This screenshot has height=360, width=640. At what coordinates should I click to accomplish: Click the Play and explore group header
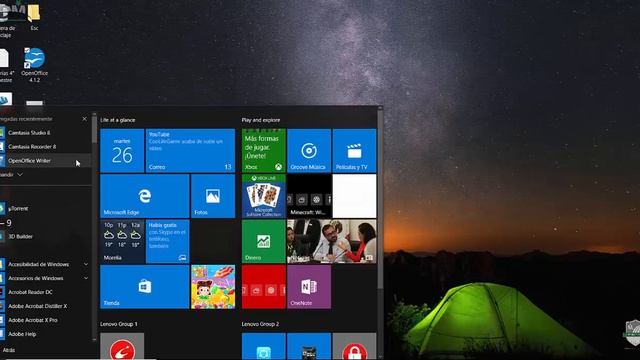pos(261,120)
